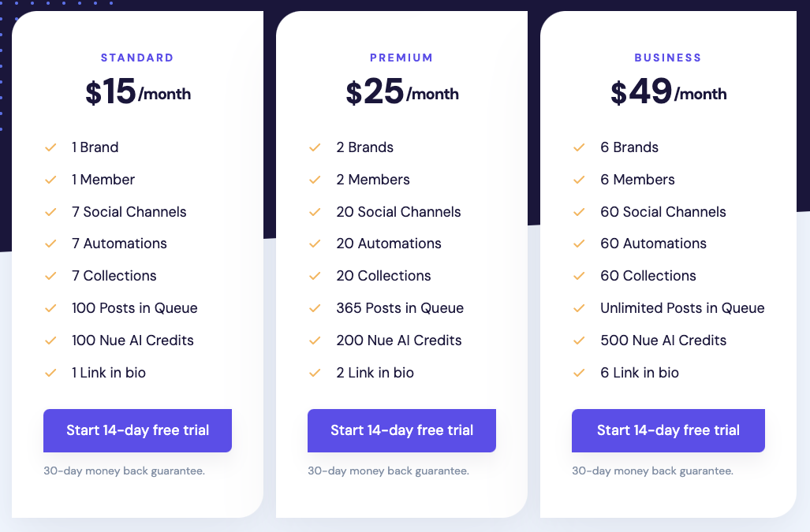The image size is (810, 532).
Task: Click the checkmark beside 1 Brand
Action: click(x=50, y=147)
